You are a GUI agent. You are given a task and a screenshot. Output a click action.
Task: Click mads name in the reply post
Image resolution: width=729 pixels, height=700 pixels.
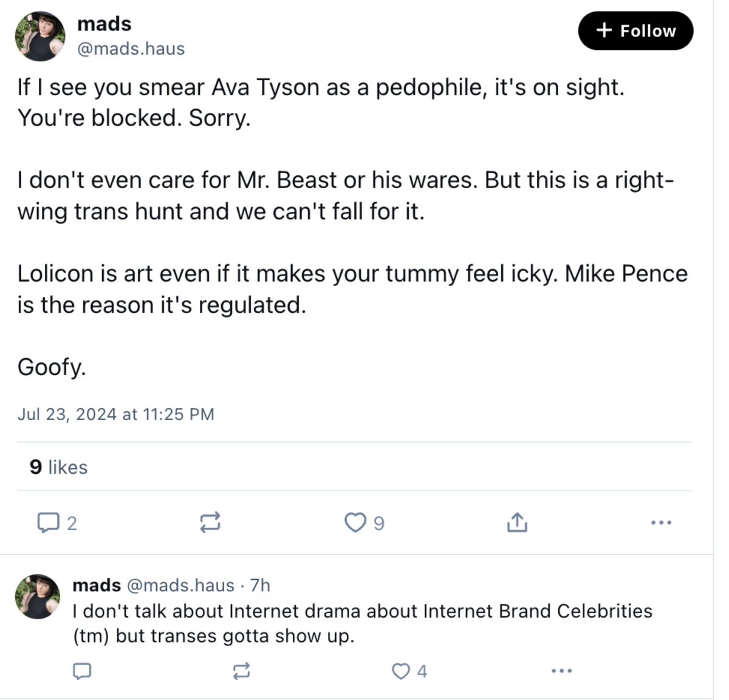[96, 585]
